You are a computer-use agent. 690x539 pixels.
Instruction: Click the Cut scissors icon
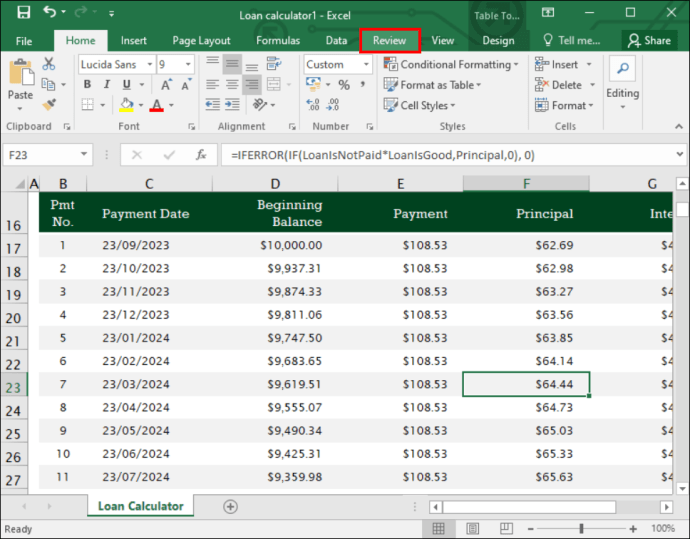48,64
